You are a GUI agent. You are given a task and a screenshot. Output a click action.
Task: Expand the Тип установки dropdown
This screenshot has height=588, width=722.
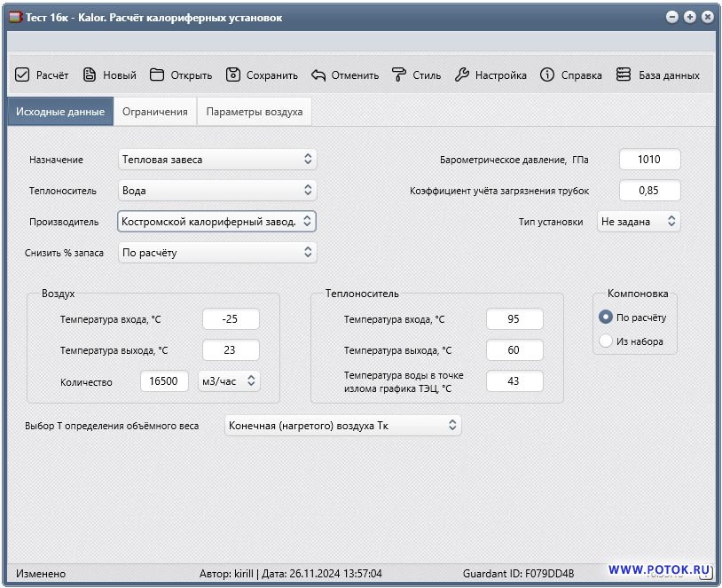coord(639,222)
